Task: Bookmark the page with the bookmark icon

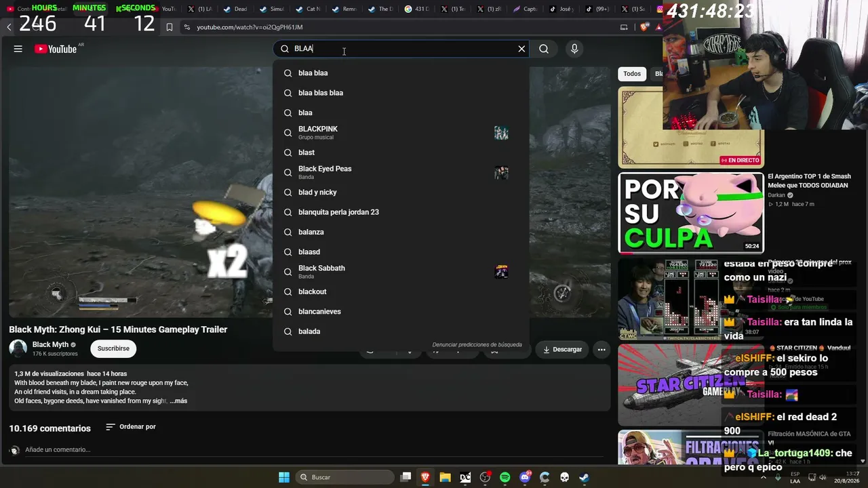Action: tap(170, 27)
